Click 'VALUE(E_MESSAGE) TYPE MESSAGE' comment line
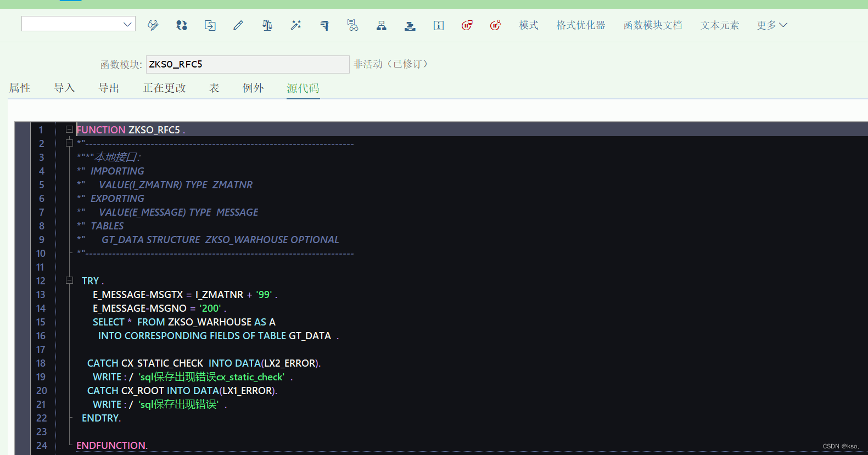 (x=178, y=212)
